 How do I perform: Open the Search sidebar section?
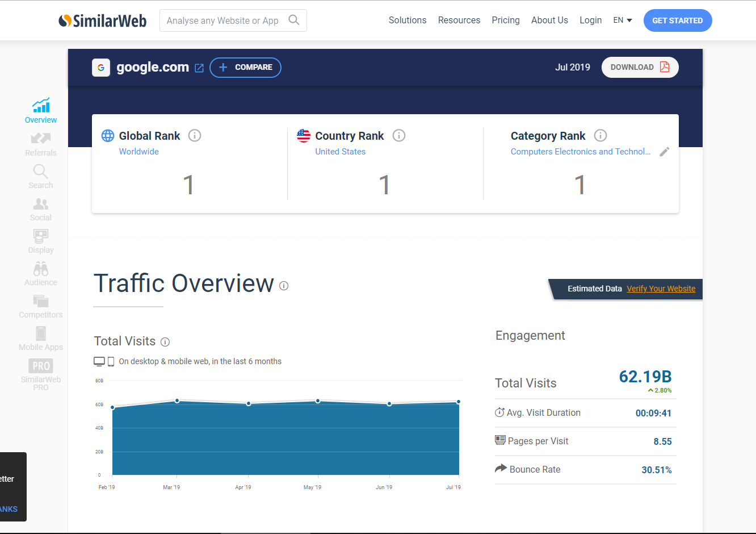(41, 177)
